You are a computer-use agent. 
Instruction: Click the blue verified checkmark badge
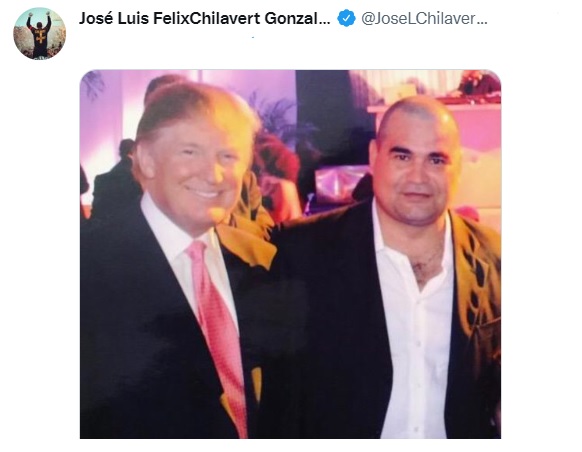pyautogui.click(x=346, y=19)
